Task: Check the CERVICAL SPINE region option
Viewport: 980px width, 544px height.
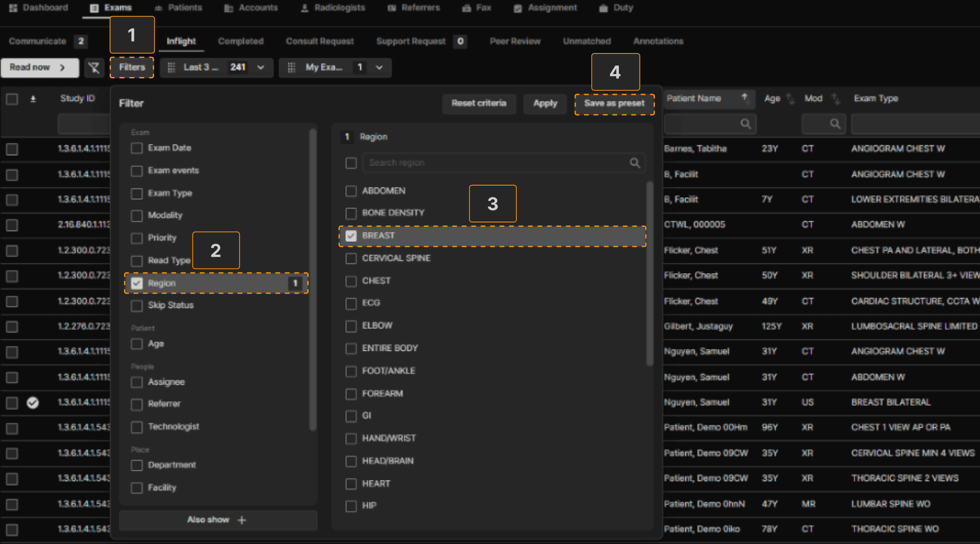Action: click(351, 258)
